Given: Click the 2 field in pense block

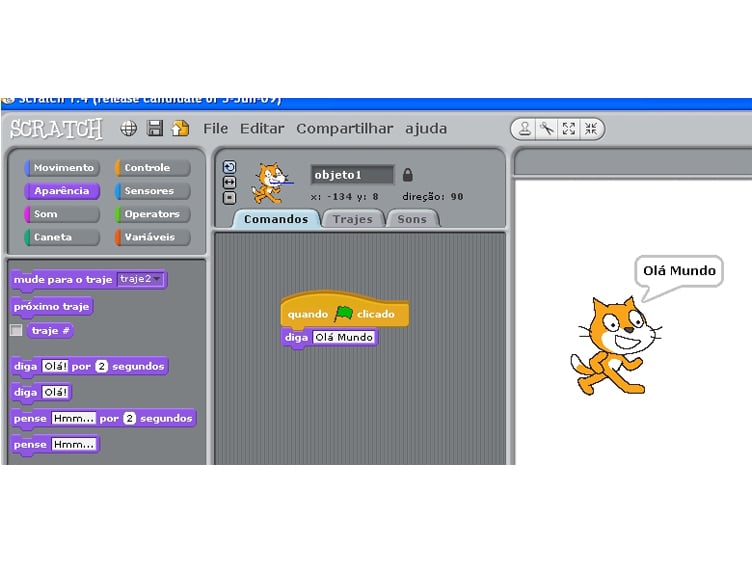Looking at the screenshot, I should pyautogui.click(x=129, y=418).
